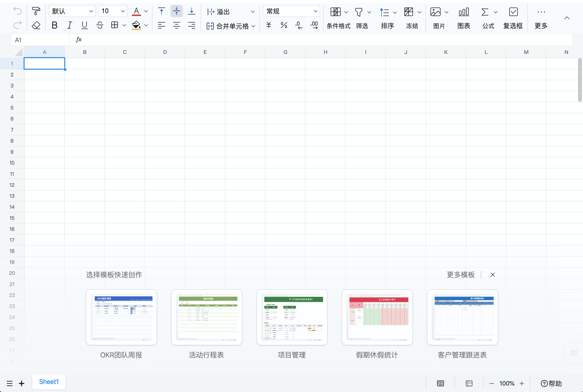This screenshot has width=583, height=392.
Task: Apply strikethrough formatting
Action: 100,25
